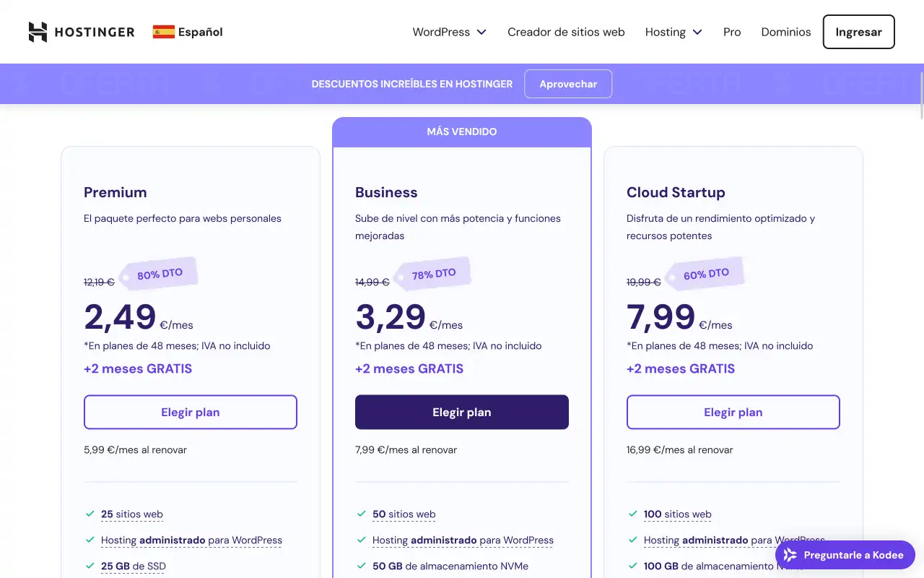Click the 60% DTO discount tag

click(705, 275)
